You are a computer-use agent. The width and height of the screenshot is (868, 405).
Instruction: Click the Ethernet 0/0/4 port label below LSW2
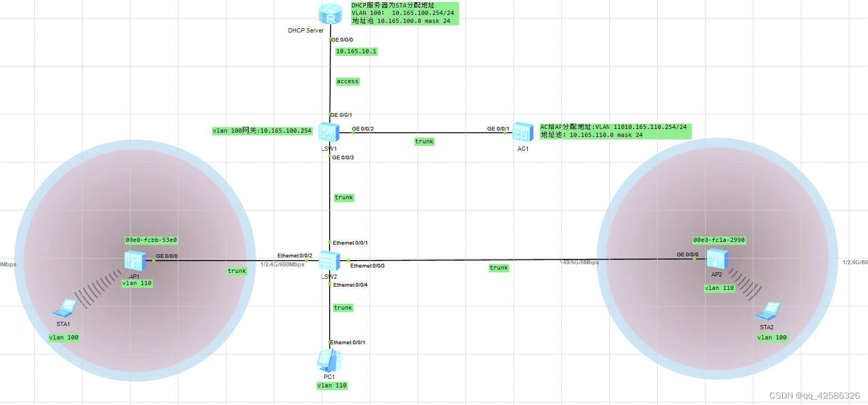(x=350, y=285)
